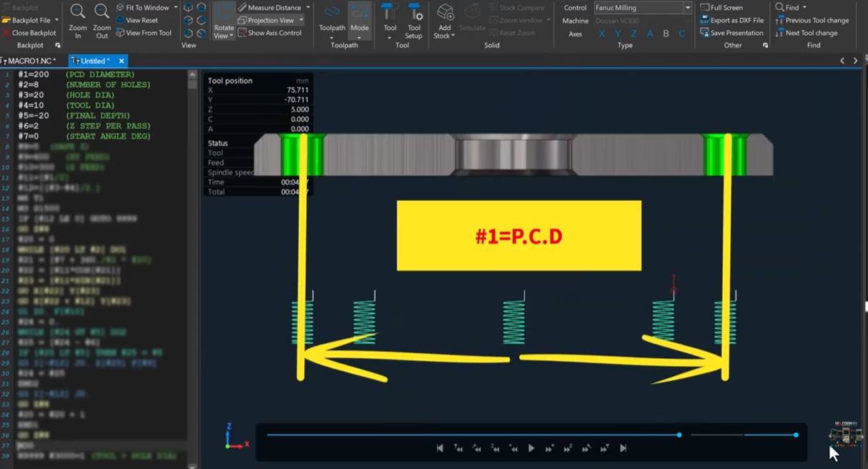Click Save Presentation
868x469 pixels.
click(731, 33)
